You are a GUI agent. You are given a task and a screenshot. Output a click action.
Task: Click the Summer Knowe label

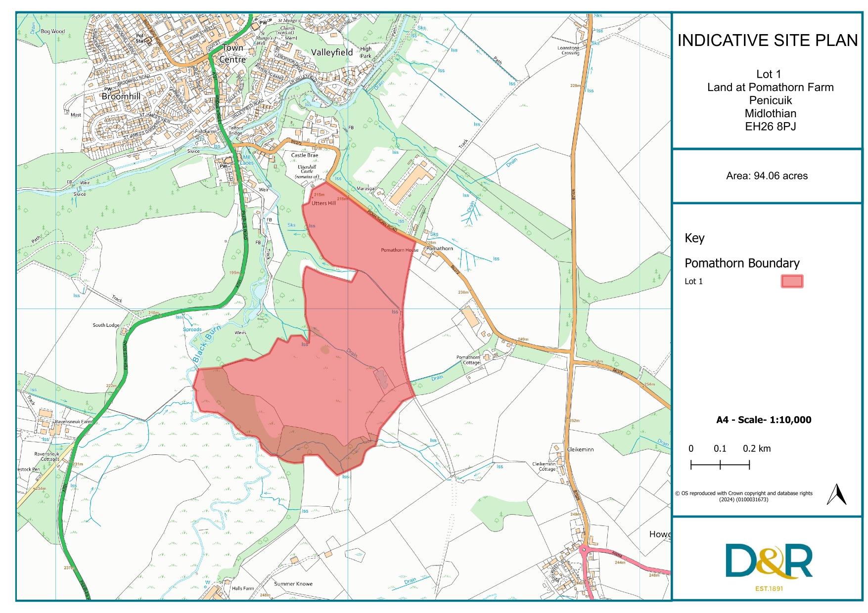tap(293, 584)
